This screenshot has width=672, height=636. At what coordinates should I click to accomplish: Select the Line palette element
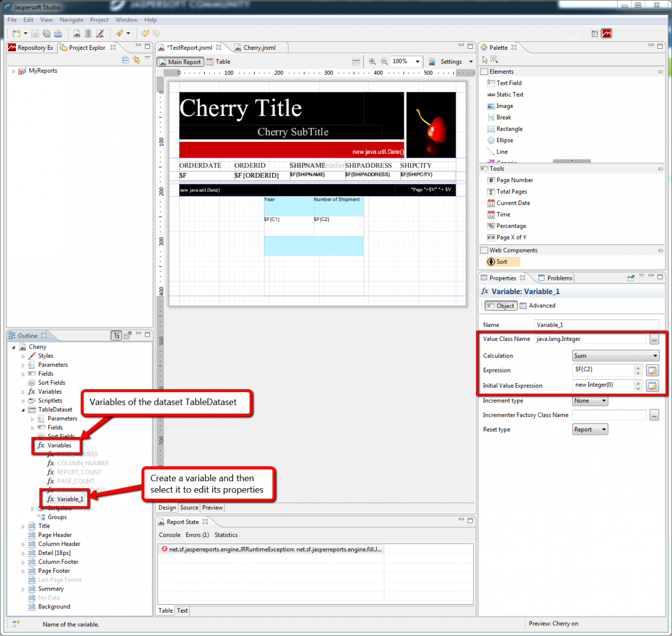[498, 152]
